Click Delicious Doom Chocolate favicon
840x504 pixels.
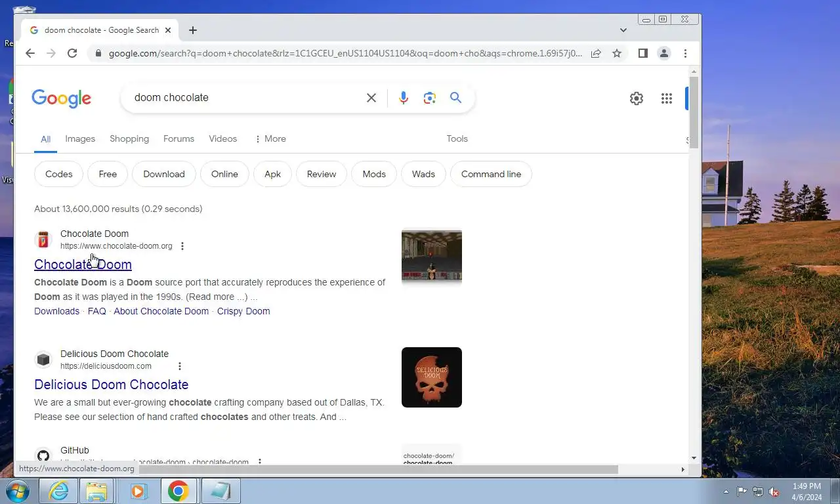tap(43, 360)
